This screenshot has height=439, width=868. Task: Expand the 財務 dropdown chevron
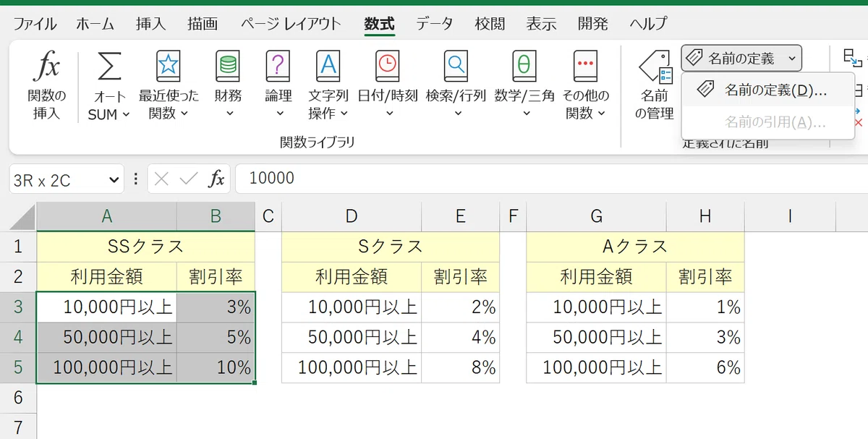click(229, 114)
